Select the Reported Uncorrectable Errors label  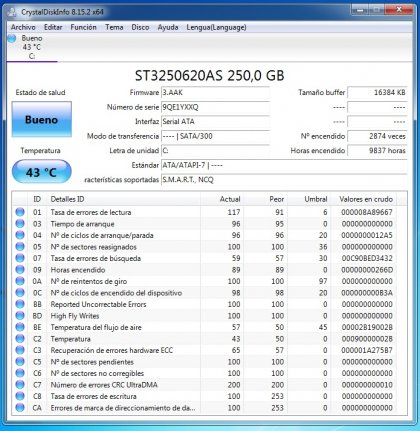pos(98,304)
